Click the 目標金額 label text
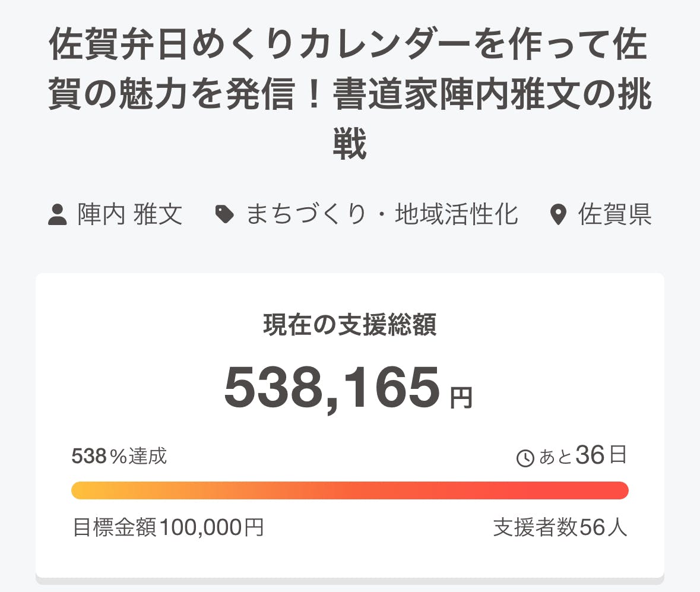The width and height of the screenshot is (700, 592). point(115,527)
